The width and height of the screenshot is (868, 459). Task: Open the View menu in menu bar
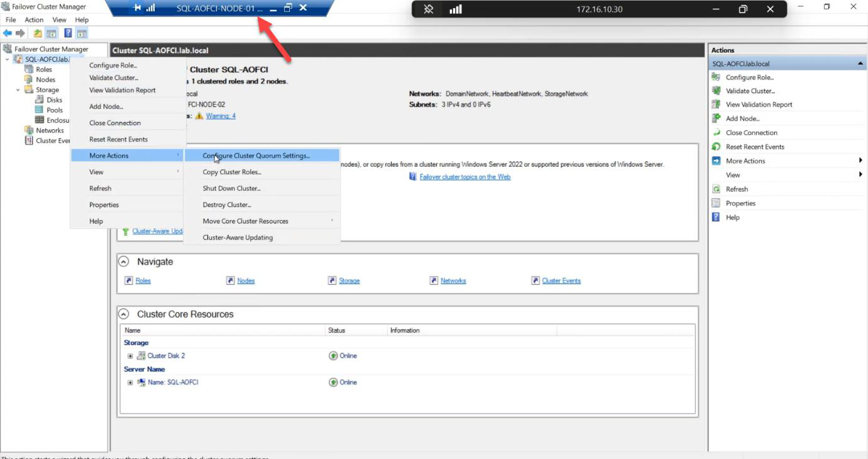pyautogui.click(x=59, y=20)
